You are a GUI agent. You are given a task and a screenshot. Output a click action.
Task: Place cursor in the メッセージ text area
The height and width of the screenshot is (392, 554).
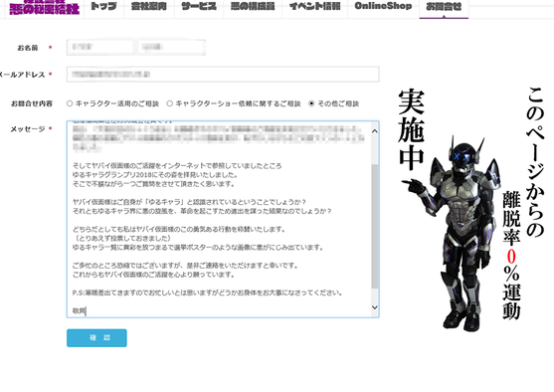pyautogui.click(x=219, y=219)
